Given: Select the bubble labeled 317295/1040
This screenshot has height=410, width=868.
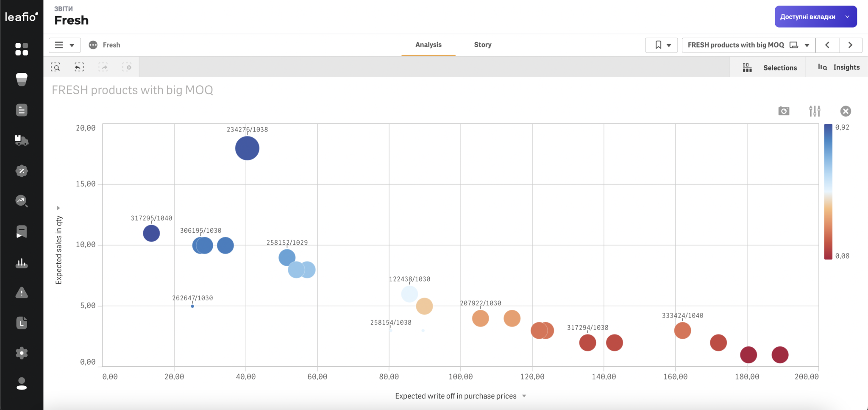Looking at the screenshot, I should tap(151, 233).
